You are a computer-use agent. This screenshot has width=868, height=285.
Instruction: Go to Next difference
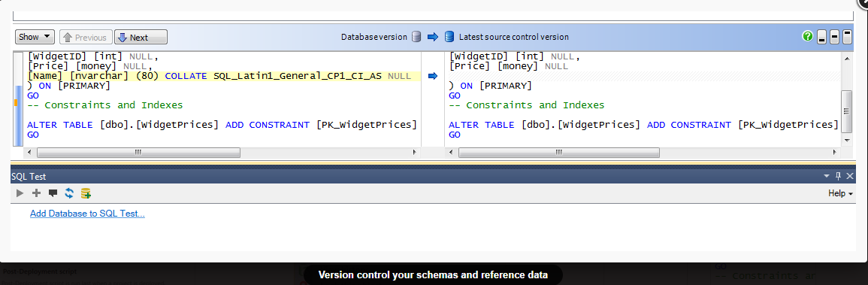[x=141, y=37]
